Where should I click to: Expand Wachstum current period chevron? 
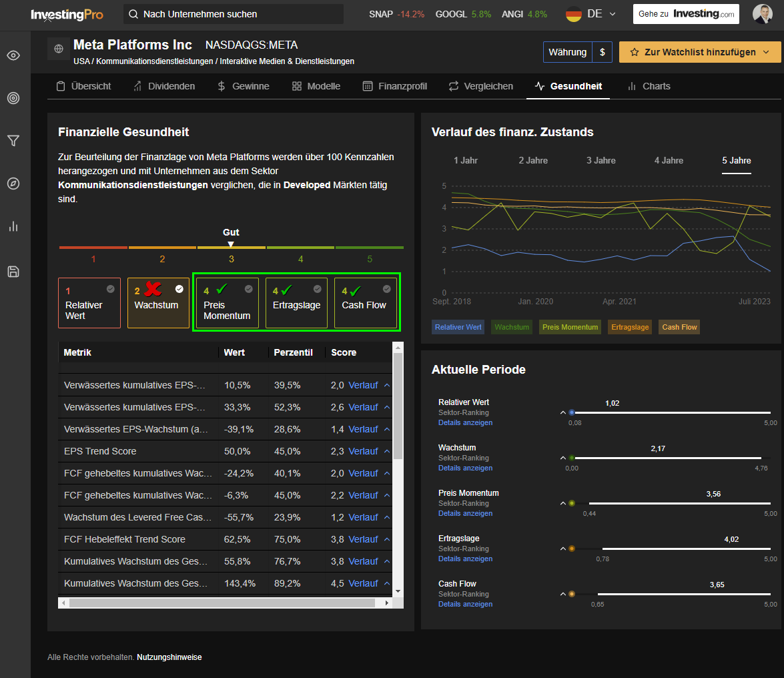(563, 458)
